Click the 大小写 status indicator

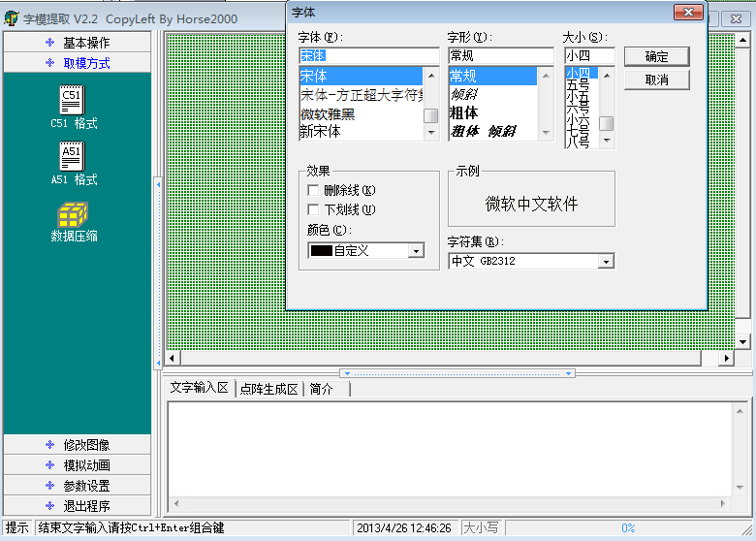481,528
